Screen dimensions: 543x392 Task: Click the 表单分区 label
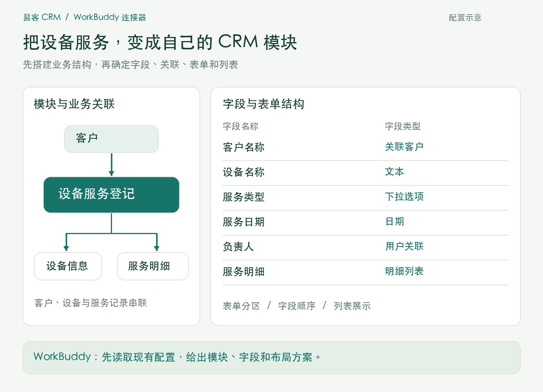[x=241, y=306]
